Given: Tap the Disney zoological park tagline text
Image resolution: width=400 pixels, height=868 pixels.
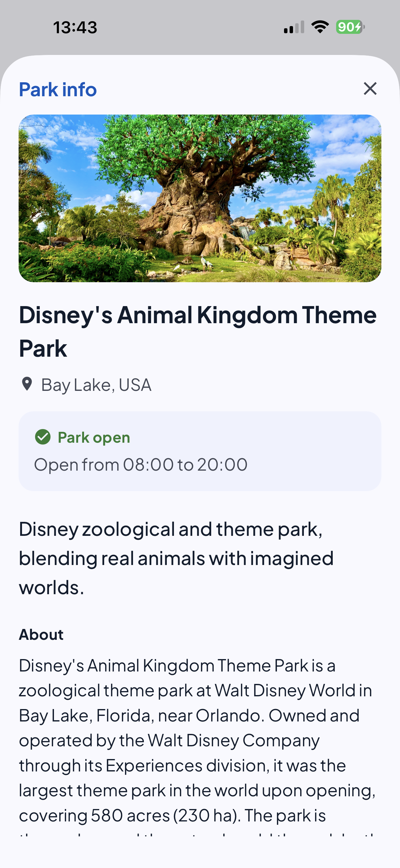Looking at the screenshot, I should click(x=176, y=558).
